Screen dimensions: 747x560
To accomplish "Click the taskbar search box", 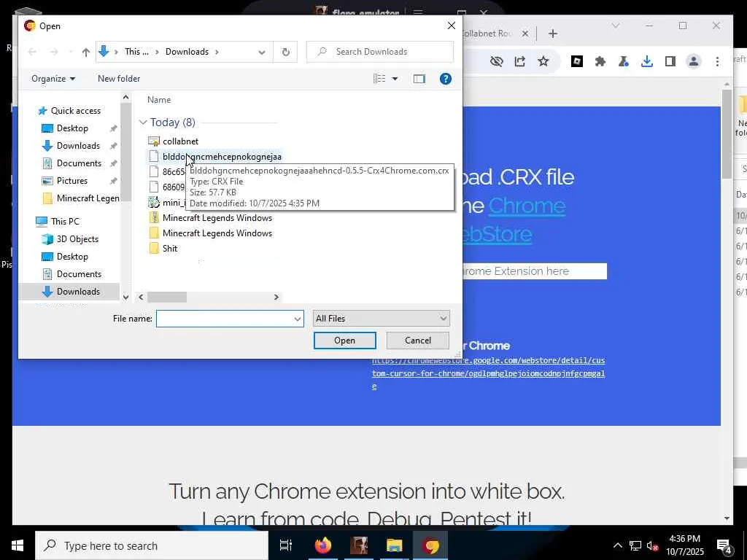I will coord(152,545).
